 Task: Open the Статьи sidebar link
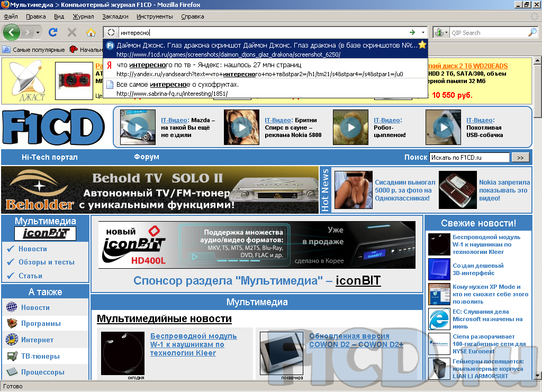coord(30,276)
